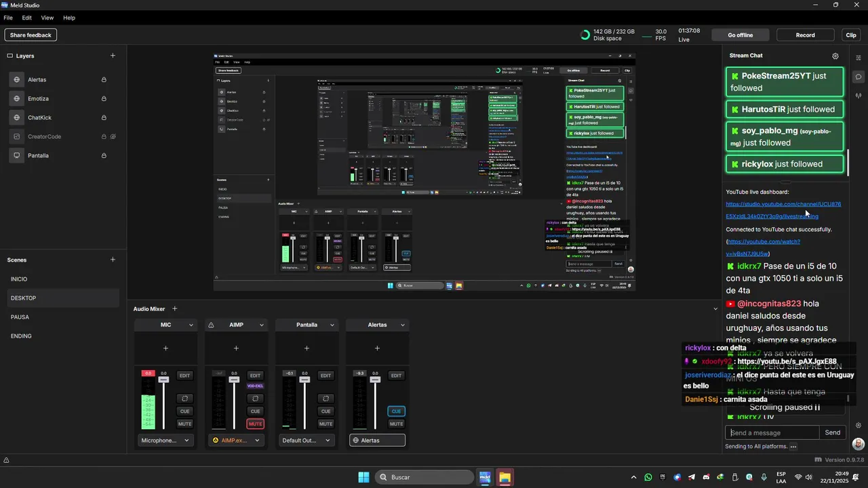This screenshot has height=488, width=868.
Task: Open the View menu
Action: tap(47, 18)
